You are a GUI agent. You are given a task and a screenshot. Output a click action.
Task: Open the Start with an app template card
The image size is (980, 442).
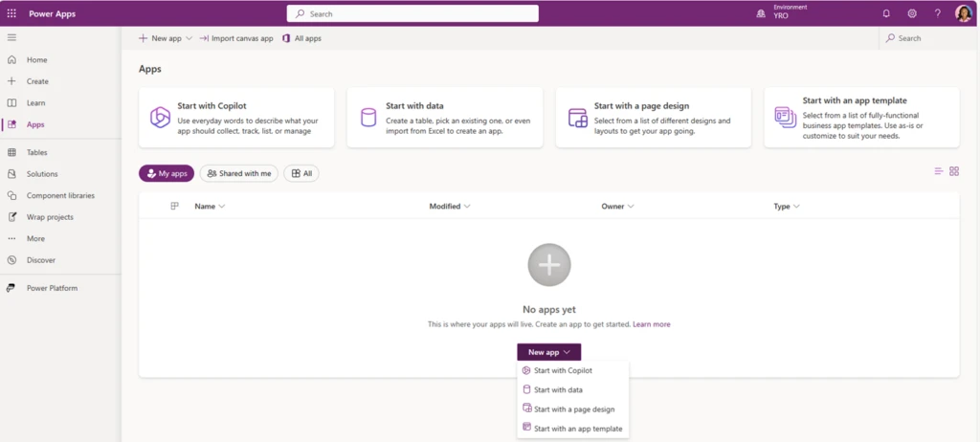pyautogui.click(x=862, y=118)
